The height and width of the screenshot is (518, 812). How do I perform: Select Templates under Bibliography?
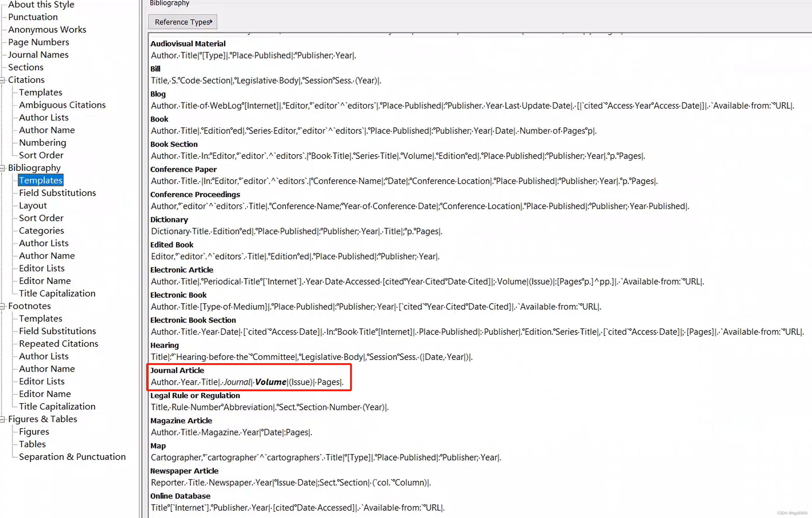[x=40, y=180]
